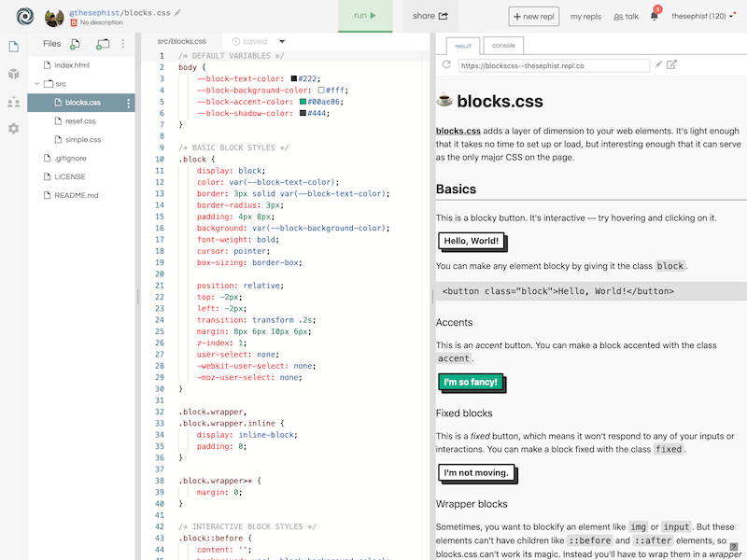The height and width of the screenshot is (560, 747).
Task: Open preview in new tab icon
Action: [x=671, y=64]
